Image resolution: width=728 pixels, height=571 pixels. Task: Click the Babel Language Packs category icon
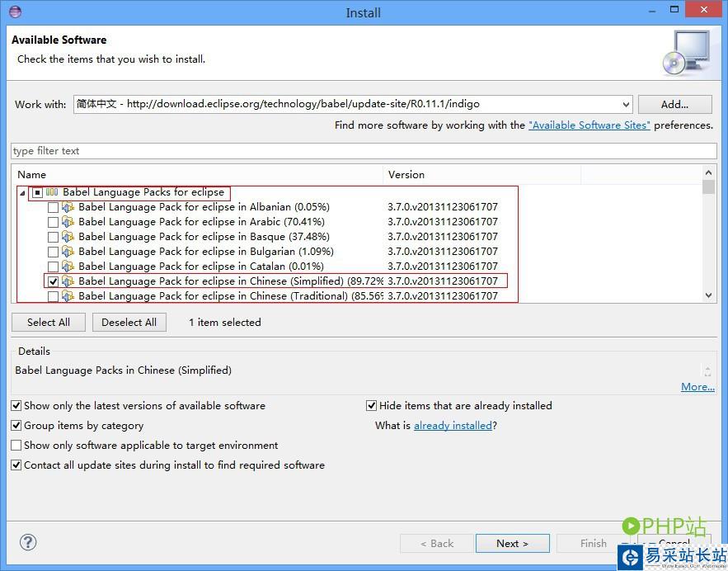pyautogui.click(x=52, y=192)
